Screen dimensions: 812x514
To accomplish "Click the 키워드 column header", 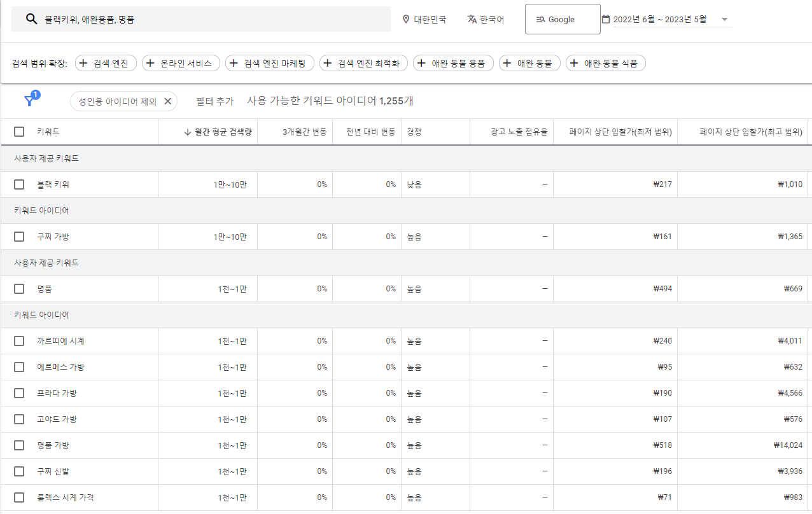I will click(x=48, y=132).
